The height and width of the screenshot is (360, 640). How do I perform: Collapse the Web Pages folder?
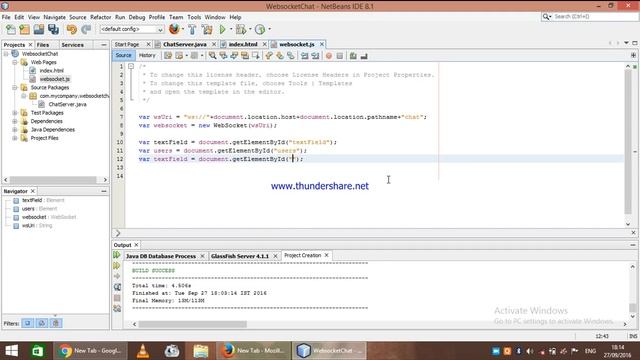point(15,62)
